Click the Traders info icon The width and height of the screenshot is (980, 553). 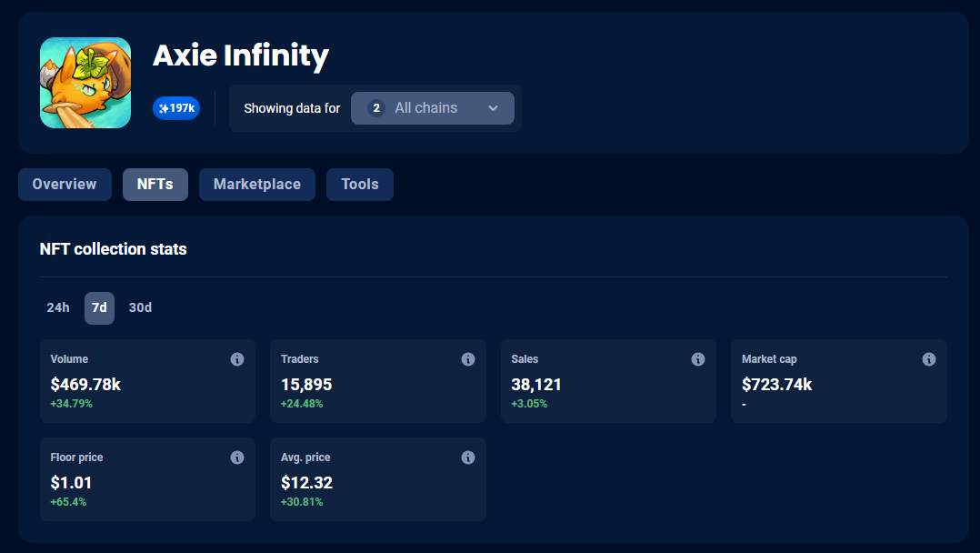point(467,359)
